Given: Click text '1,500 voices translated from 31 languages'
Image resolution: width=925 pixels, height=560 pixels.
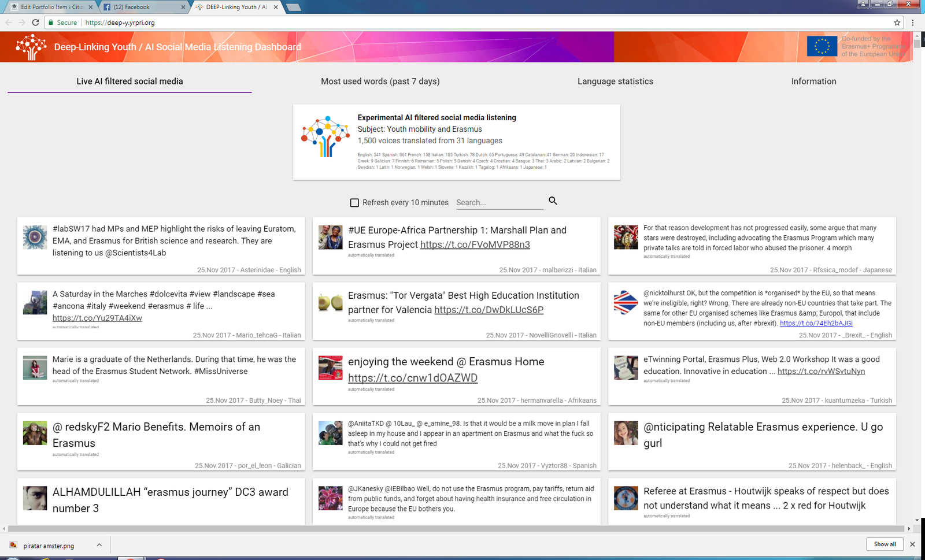Looking at the screenshot, I should tap(430, 140).
